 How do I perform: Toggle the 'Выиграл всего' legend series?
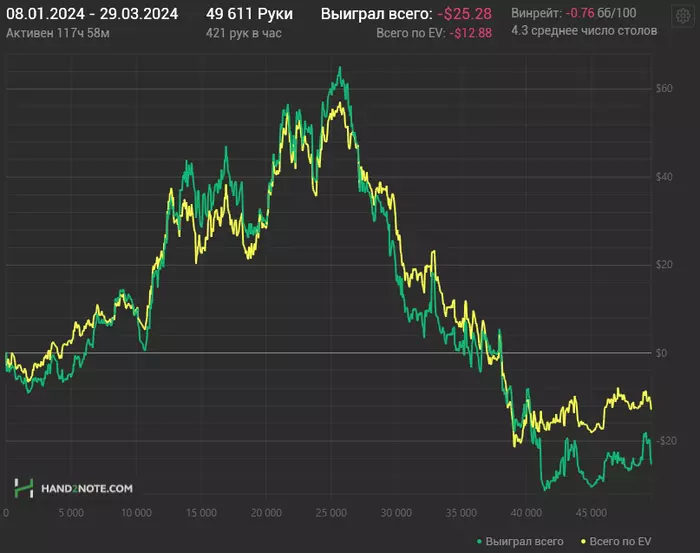[x=520, y=541]
